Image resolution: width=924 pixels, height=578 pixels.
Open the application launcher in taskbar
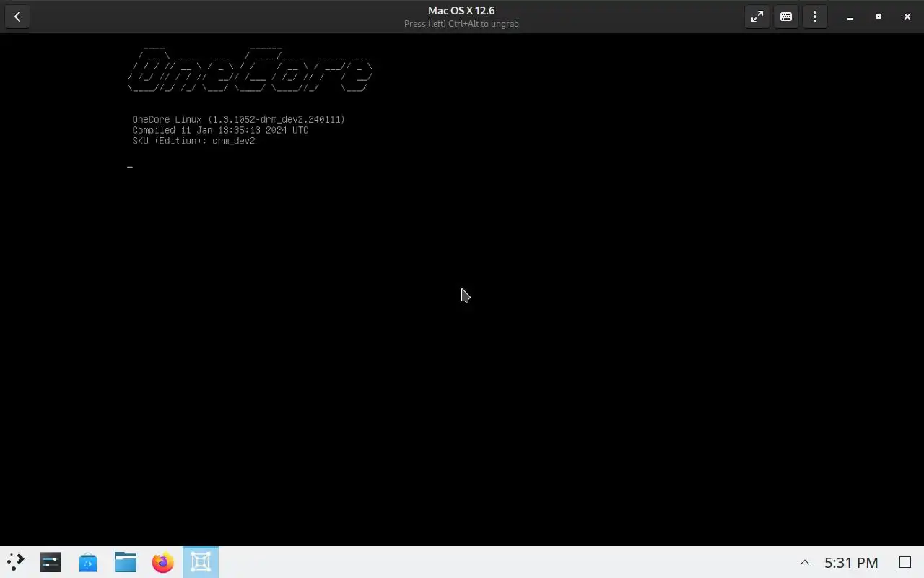coord(15,562)
